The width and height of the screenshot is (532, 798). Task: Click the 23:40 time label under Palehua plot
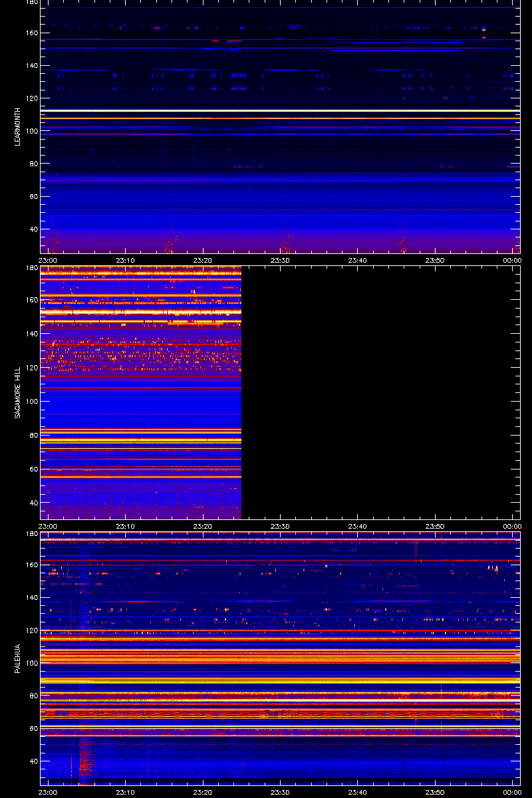coord(357,793)
